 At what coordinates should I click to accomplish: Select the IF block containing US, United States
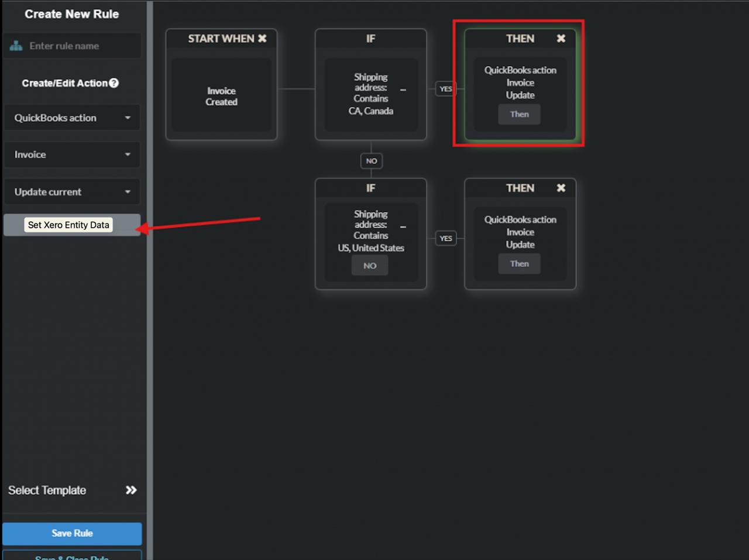pos(371,234)
